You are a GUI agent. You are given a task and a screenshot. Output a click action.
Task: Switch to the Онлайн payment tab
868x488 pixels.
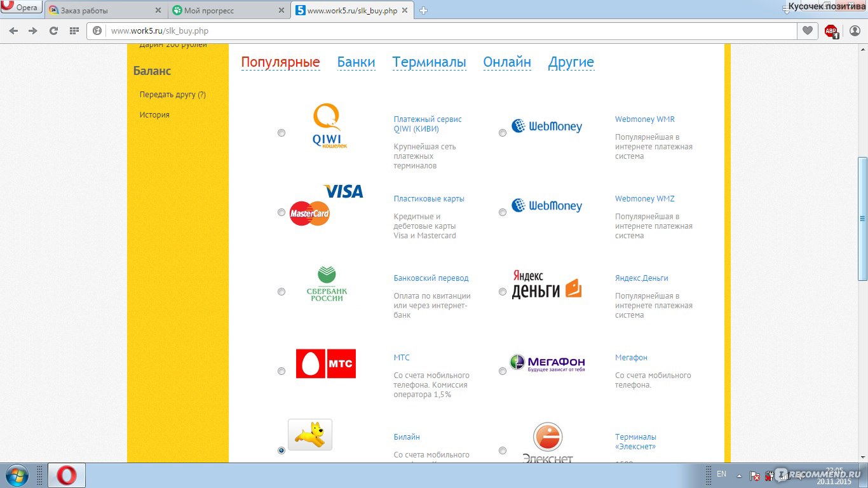tap(507, 62)
